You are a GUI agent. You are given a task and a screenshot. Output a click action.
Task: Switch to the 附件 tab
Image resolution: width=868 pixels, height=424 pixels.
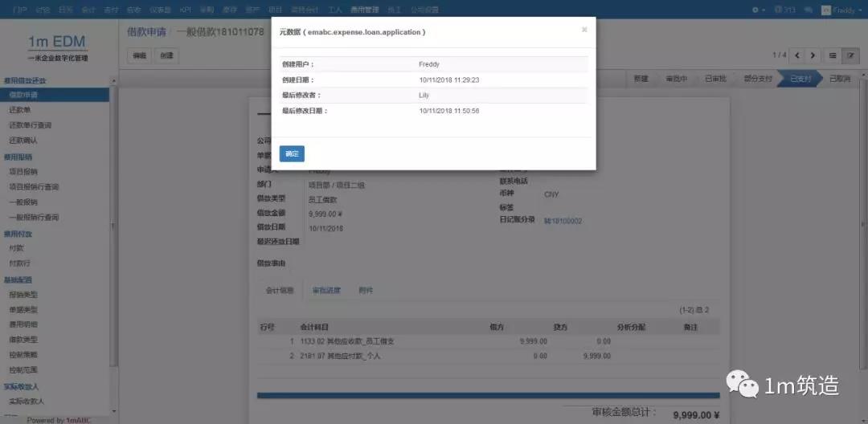pos(366,290)
